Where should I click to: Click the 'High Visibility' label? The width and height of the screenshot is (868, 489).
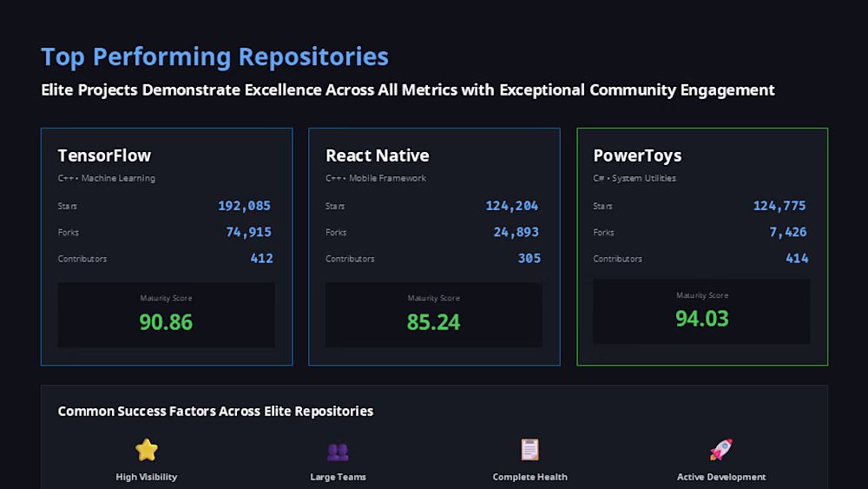pos(147,477)
